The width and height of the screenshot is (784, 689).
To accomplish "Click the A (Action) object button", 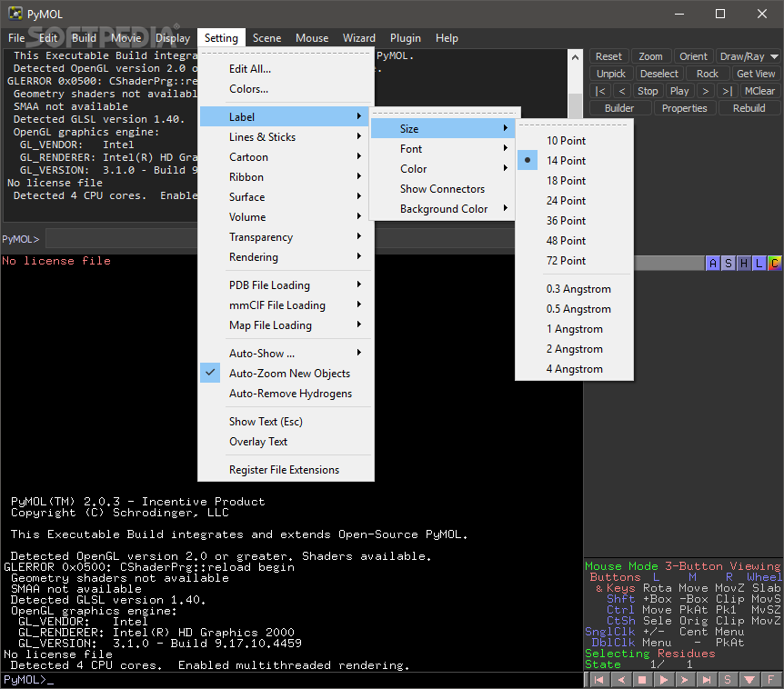I will click(x=713, y=264).
